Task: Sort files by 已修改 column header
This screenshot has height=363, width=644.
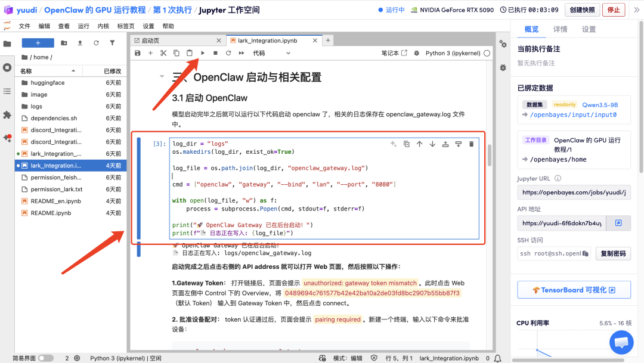Action: click(105, 71)
